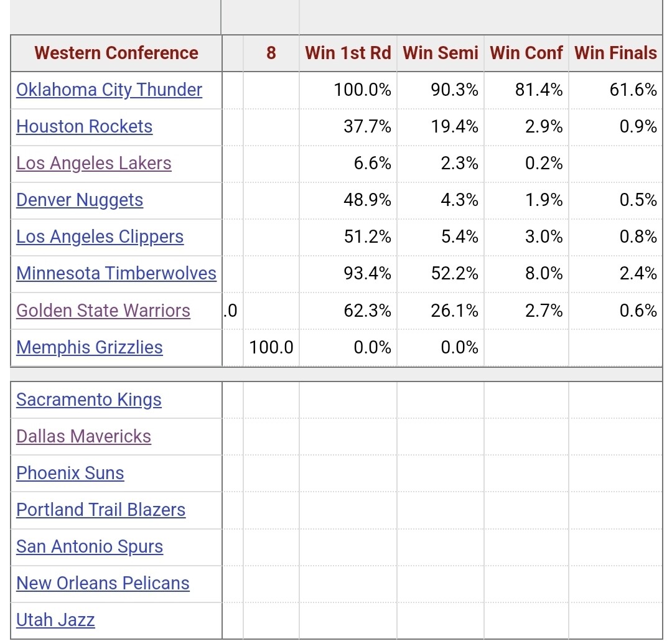Screen dimensions: 672x641
Task: Click the Win Semi column header
Action: [x=441, y=53]
